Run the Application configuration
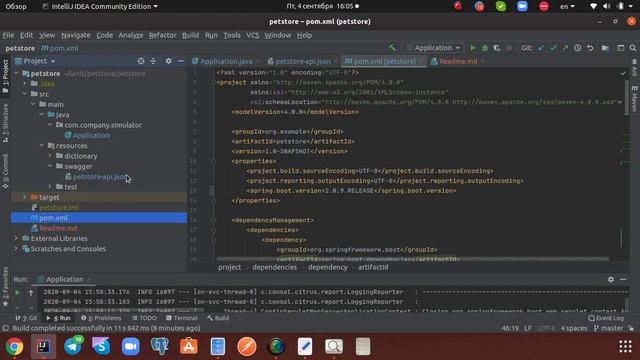Image resolution: width=640 pixels, height=360 pixels. (472, 48)
